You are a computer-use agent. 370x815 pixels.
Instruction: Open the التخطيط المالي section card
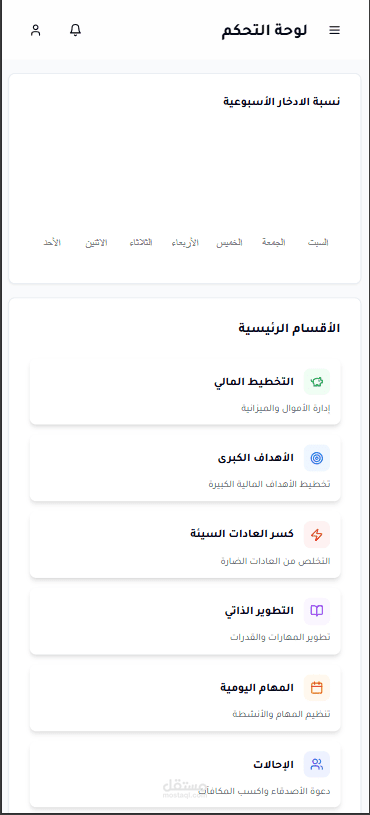tap(185, 391)
